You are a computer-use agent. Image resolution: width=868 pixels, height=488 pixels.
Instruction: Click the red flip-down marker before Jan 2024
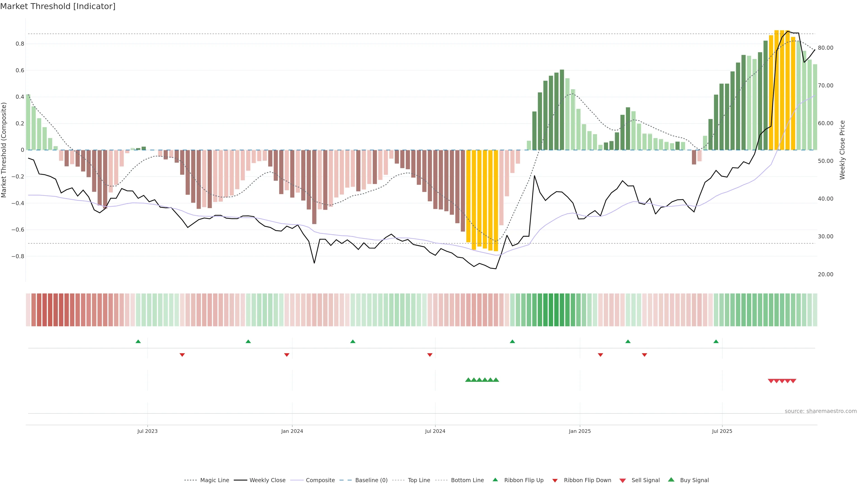point(287,355)
